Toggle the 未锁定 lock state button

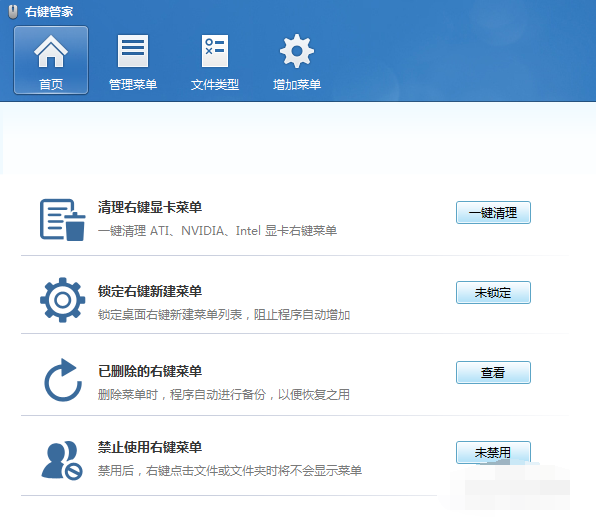pyautogui.click(x=493, y=292)
